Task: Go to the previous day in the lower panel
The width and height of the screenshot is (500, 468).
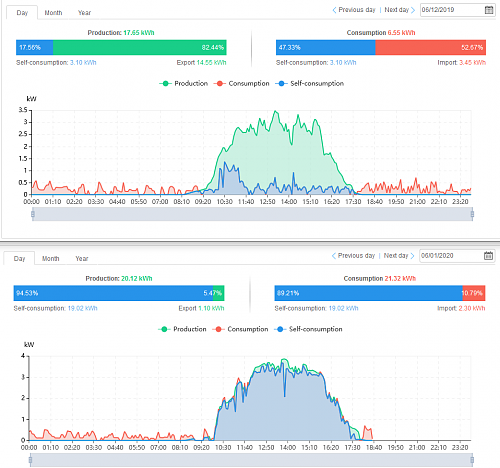Action: click(x=353, y=256)
